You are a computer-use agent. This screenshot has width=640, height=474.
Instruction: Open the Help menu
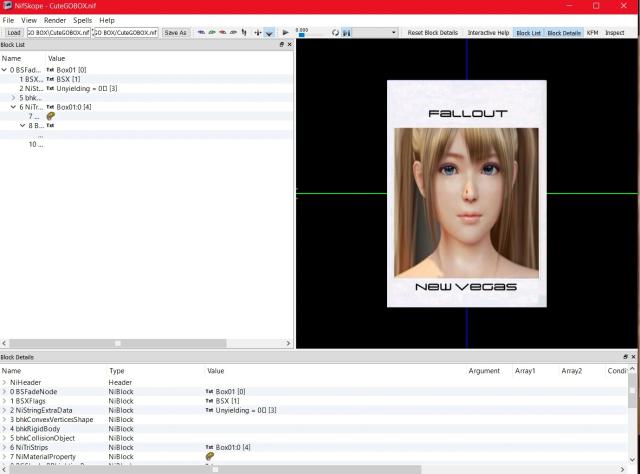(x=107, y=20)
